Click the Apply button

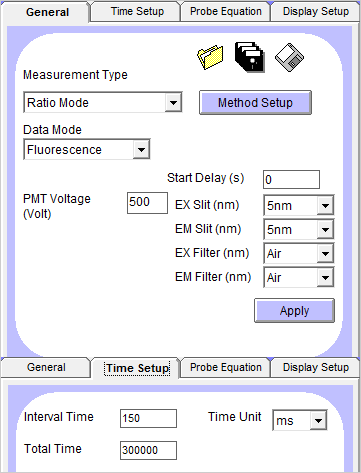pyautogui.click(x=294, y=310)
